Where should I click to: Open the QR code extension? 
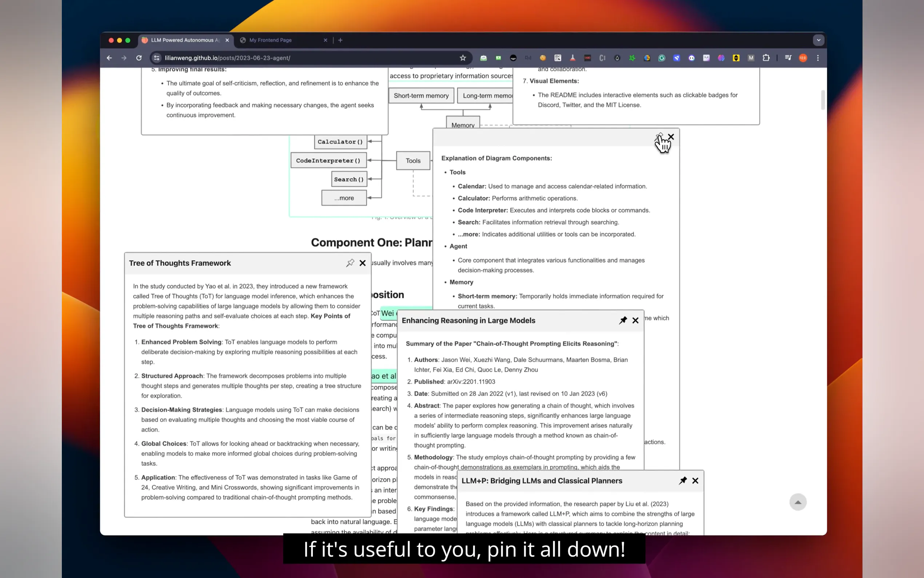click(x=558, y=58)
